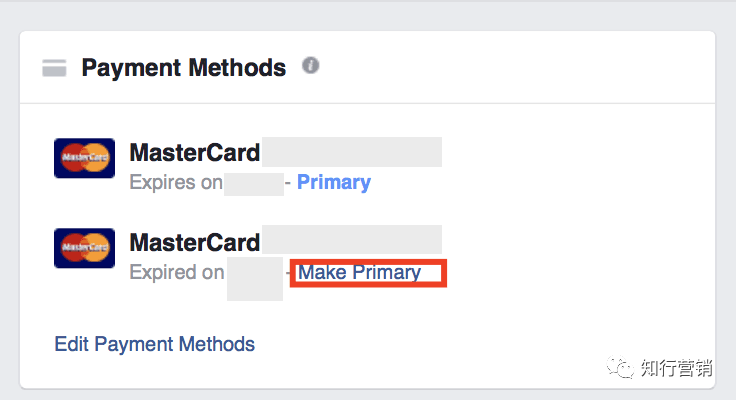Viewport: 736px width, 400px height.
Task: Make the expired MasterCard primary
Action: [x=360, y=272]
